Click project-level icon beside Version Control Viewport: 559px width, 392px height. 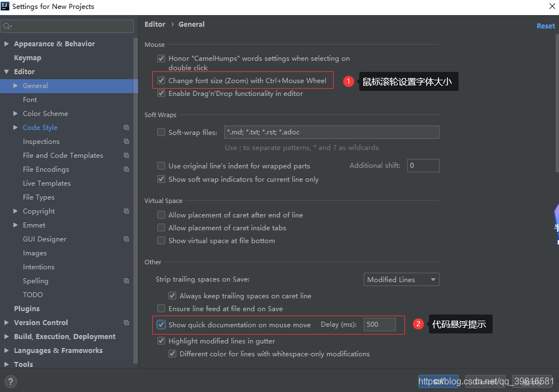(x=126, y=322)
